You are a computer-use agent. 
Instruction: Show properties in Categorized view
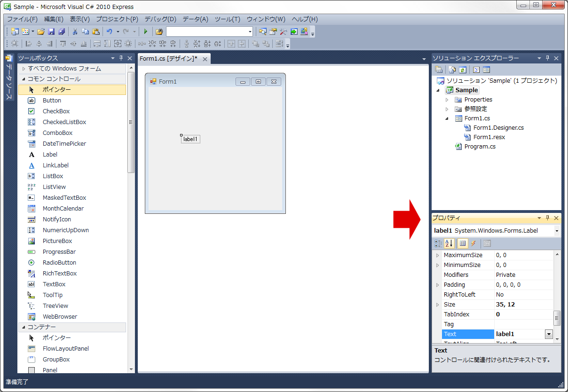point(438,243)
